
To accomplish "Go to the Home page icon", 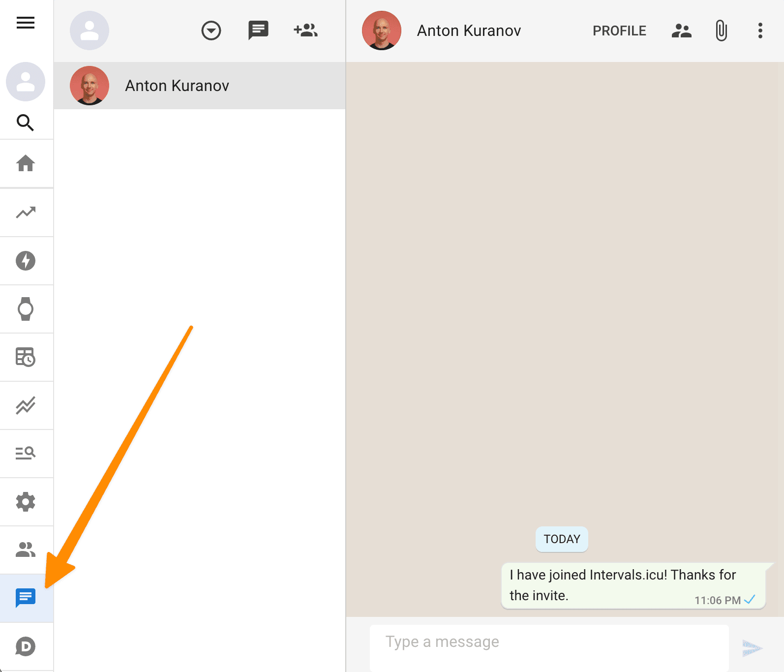I will (x=26, y=163).
